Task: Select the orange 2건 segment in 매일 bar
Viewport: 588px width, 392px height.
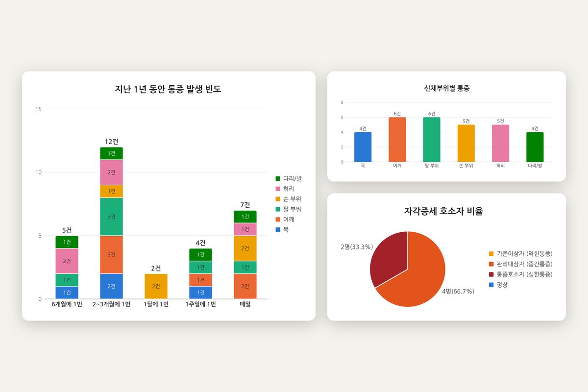Action: point(245,286)
